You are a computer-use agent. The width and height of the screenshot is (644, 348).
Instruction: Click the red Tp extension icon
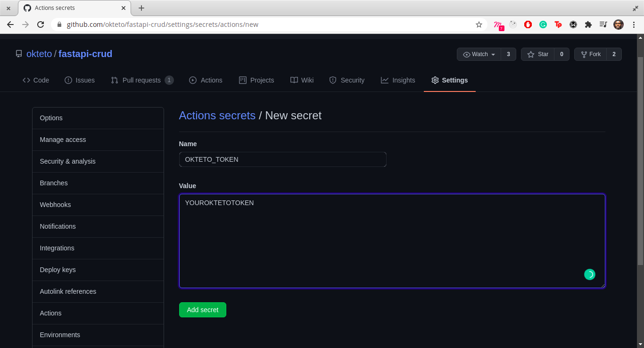558,25
